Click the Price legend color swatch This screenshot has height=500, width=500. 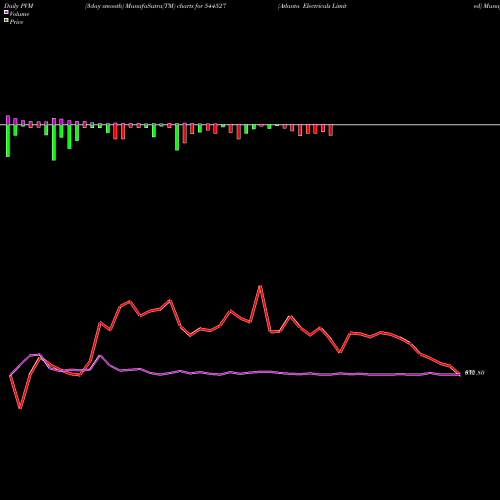pyautogui.click(x=6, y=21)
